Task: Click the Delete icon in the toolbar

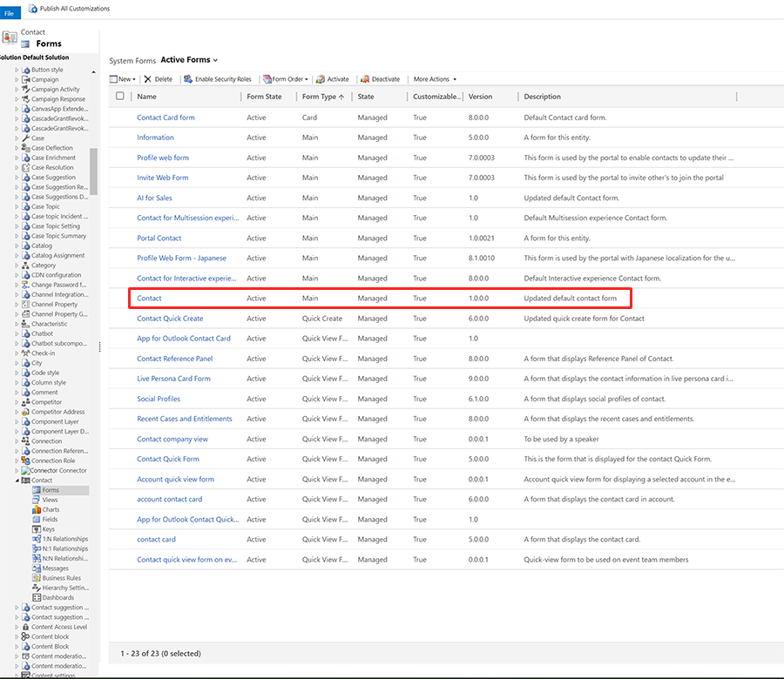Action: click(x=159, y=78)
